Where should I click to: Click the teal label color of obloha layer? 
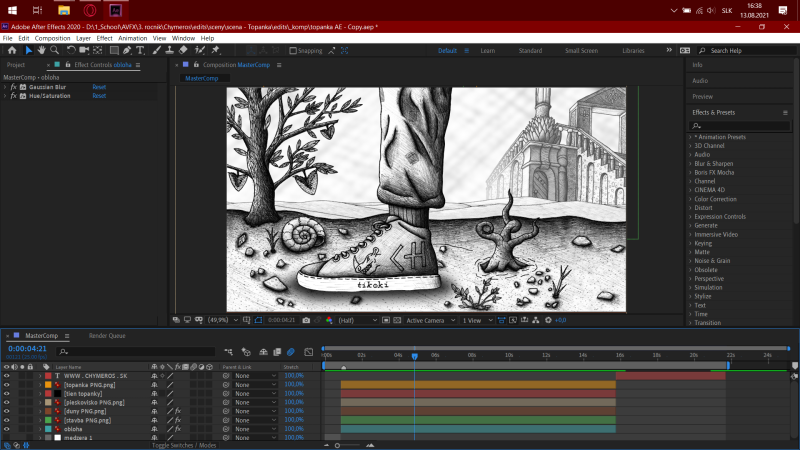pos(48,429)
